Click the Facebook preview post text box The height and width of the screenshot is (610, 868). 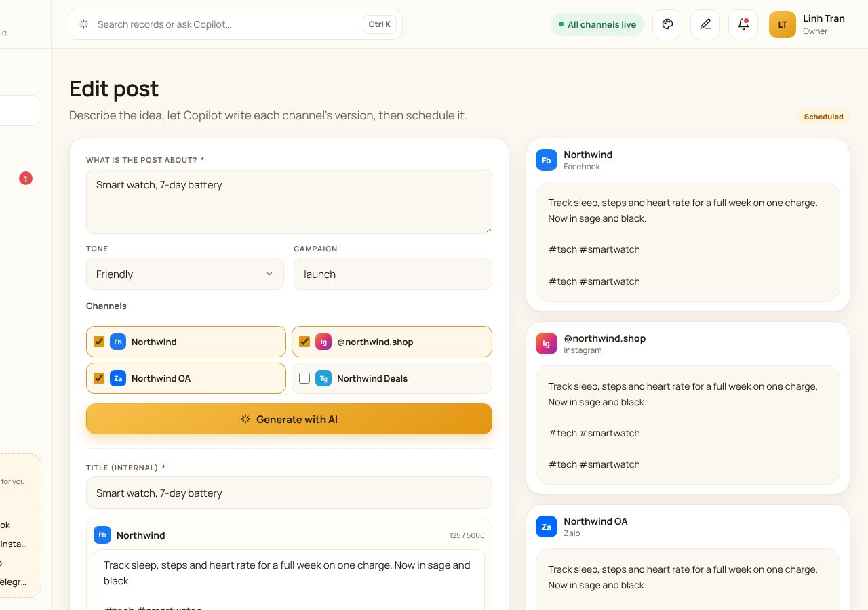(688, 241)
